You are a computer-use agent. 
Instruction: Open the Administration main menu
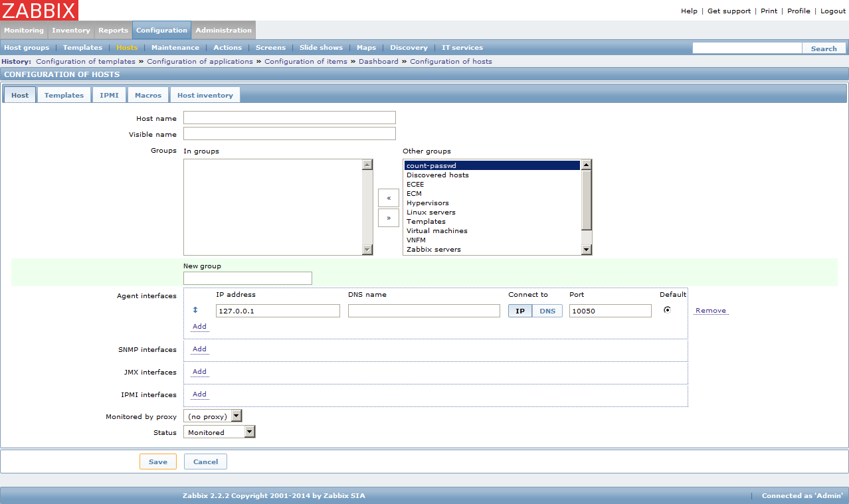[223, 30]
